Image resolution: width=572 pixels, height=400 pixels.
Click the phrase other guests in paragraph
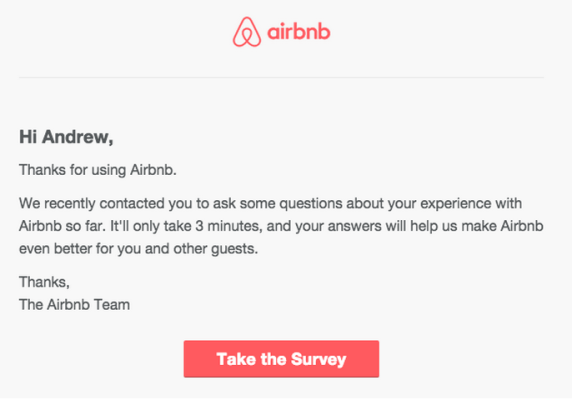pyautogui.click(x=215, y=249)
